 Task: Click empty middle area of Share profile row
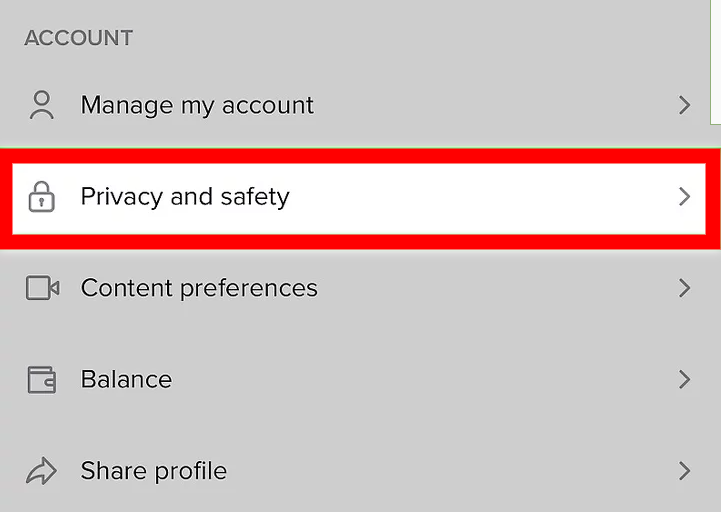(450, 471)
